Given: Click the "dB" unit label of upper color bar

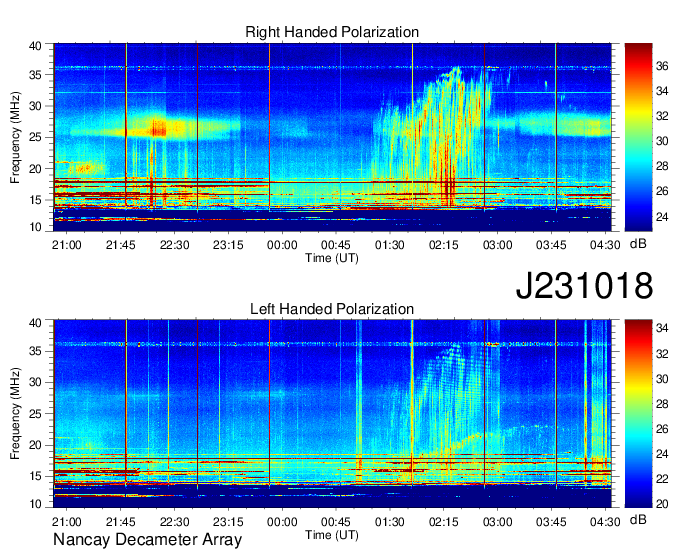Looking at the screenshot, I should (x=638, y=244).
